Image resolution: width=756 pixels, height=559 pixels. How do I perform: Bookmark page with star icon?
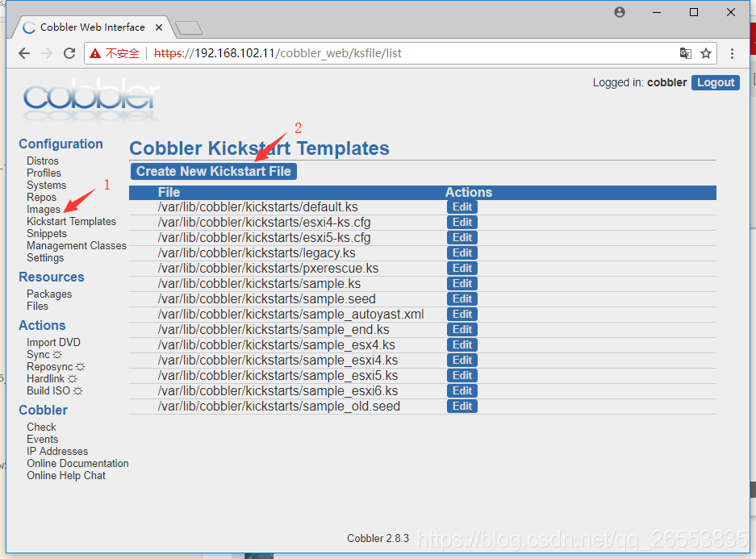pyautogui.click(x=706, y=53)
